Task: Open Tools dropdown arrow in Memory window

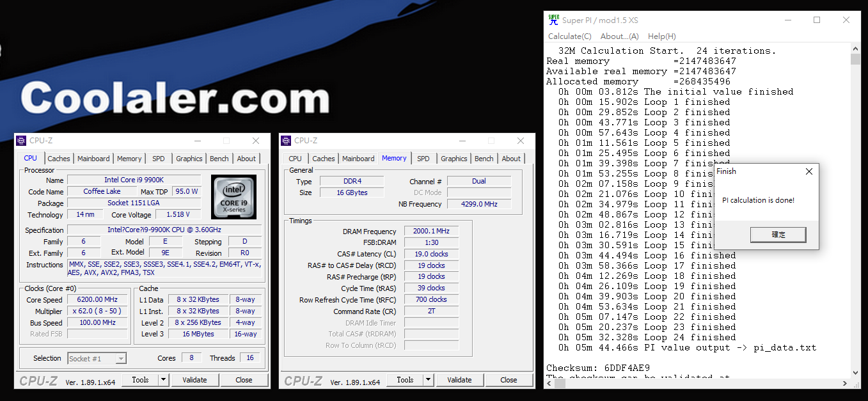Action: 429,380
